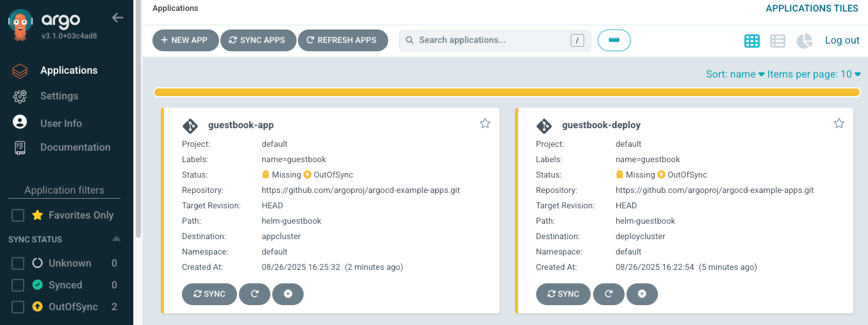
Task: Collapse the SYNC STATUS filter section
Action: (x=116, y=239)
